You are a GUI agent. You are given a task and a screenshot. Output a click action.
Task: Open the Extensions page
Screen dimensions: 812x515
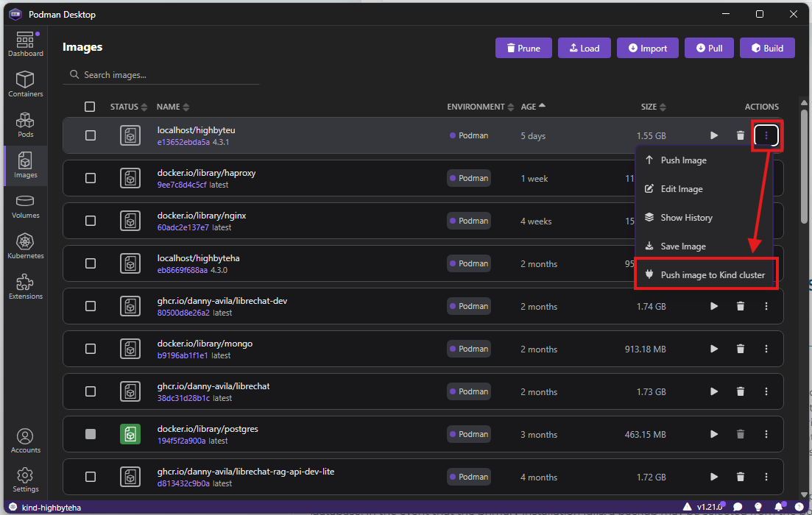[26, 287]
